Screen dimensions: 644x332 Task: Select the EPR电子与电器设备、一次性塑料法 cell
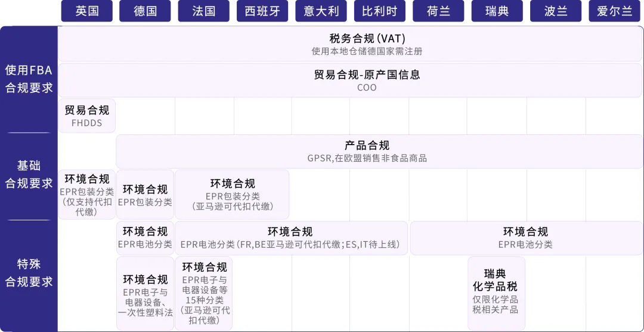(145, 294)
